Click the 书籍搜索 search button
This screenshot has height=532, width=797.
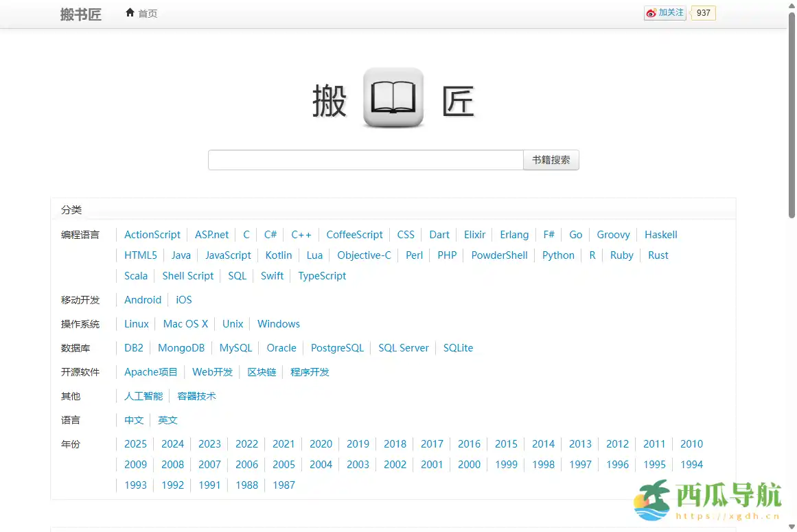(551, 159)
